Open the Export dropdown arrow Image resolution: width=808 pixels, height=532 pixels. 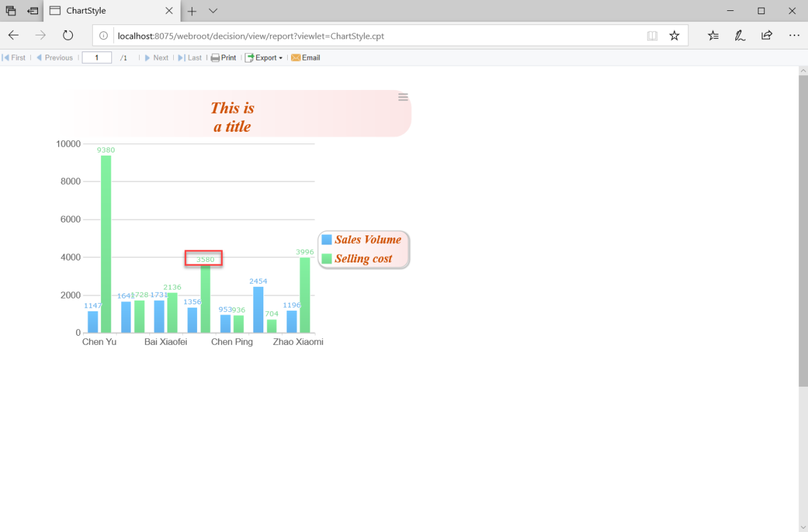point(281,57)
